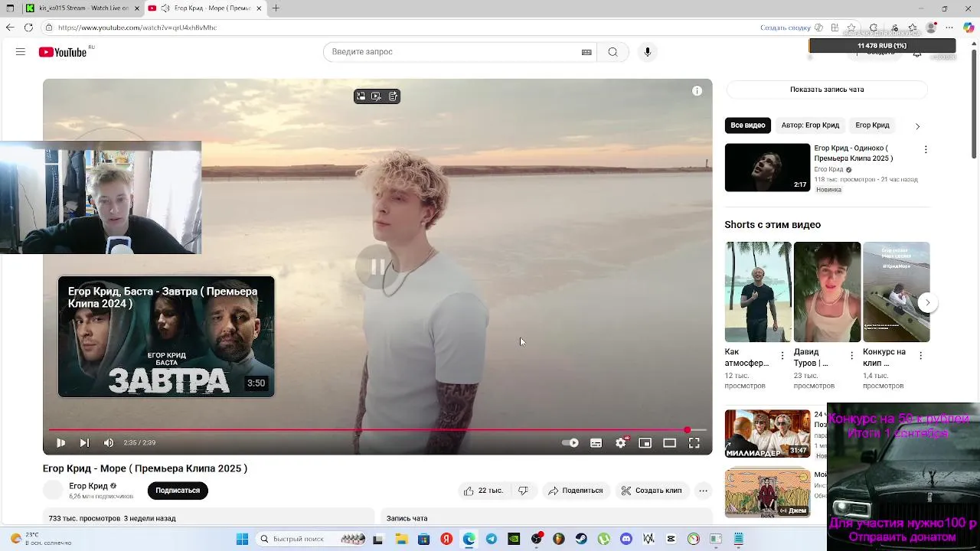Open options for the Конкурс на клип short

click(x=920, y=356)
